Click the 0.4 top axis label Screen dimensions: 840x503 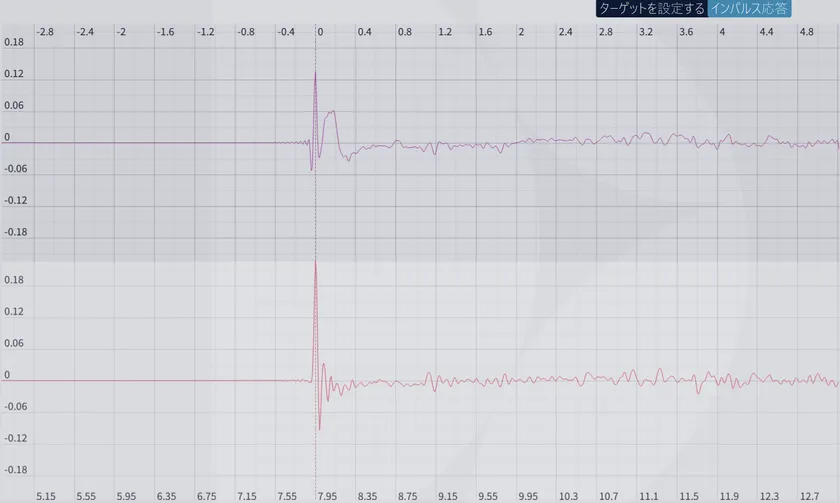[x=364, y=32]
